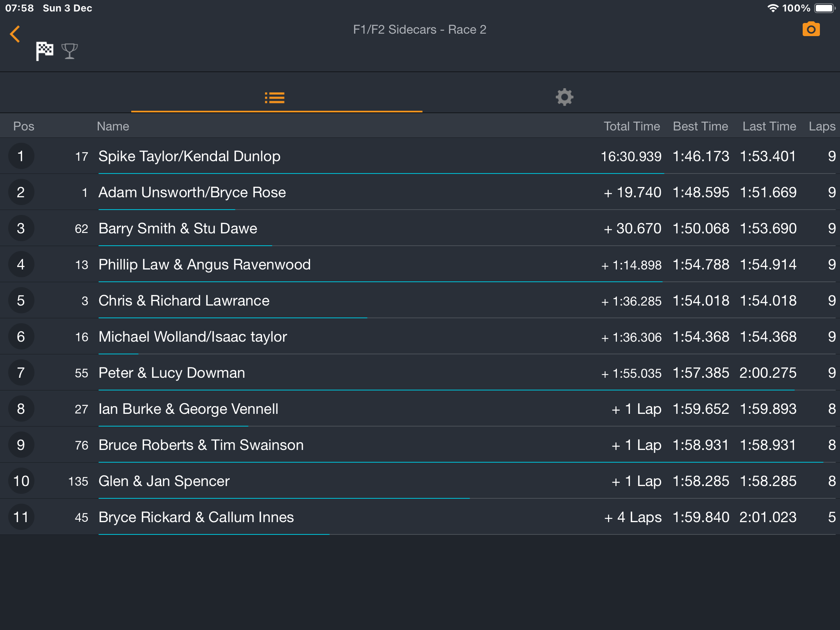Select Ian Burke & George Vennell entry
This screenshot has height=630, width=840.
click(420, 409)
